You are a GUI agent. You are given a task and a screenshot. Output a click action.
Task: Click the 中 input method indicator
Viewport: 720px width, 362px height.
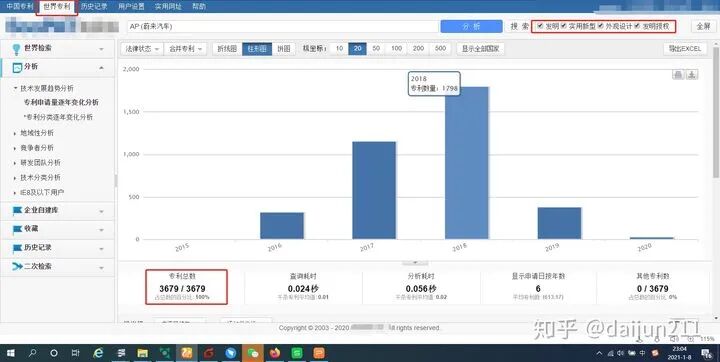coord(642,353)
